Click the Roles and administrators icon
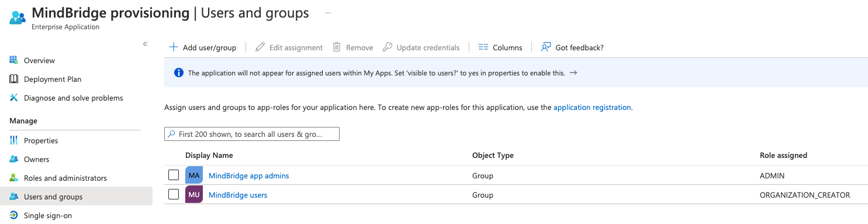Screen dimensions: 868x224 click(13, 178)
